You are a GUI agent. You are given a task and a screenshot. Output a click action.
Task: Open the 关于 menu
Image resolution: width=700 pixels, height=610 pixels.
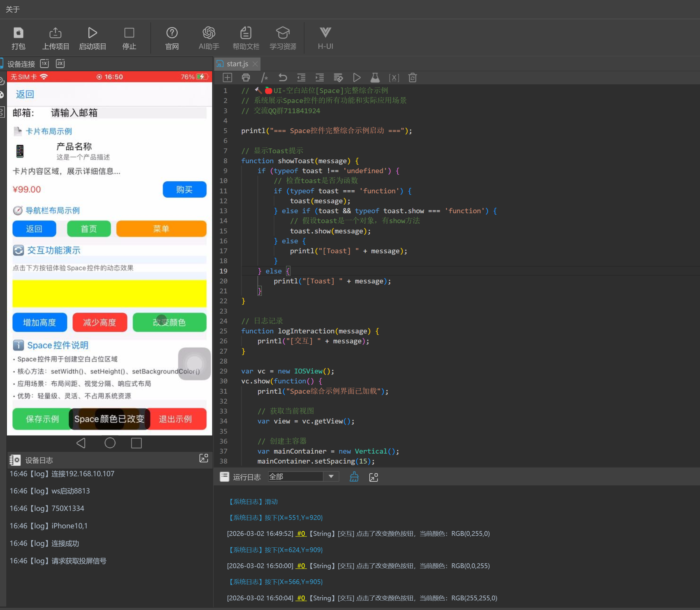tap(13, 9)
